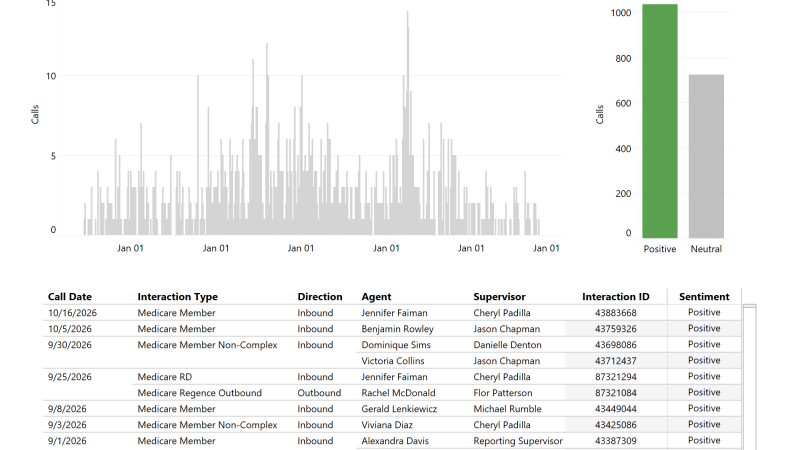The image size is (800, 450).
Task: Click agent Rachel McDonald
Action: (x=398, y=393)
